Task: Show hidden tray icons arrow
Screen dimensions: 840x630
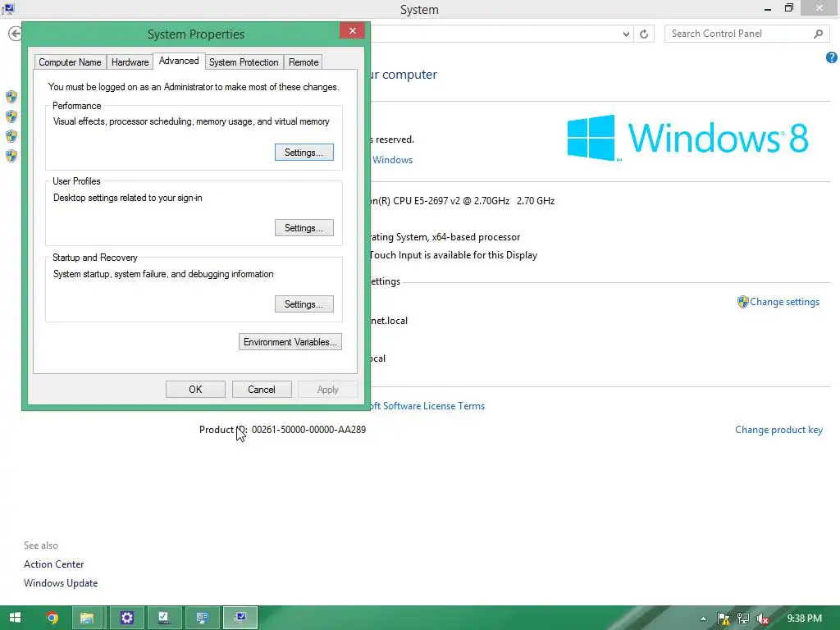Action: 703,619
